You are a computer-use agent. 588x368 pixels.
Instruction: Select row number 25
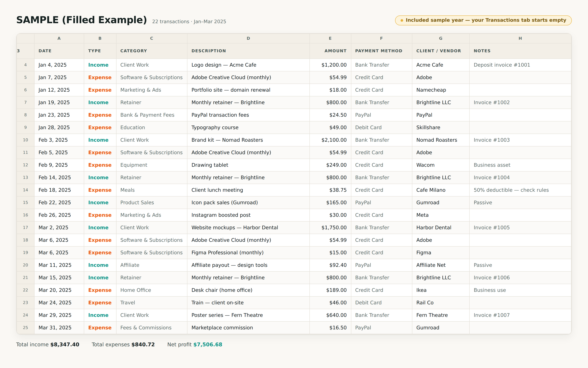(26, 328)
